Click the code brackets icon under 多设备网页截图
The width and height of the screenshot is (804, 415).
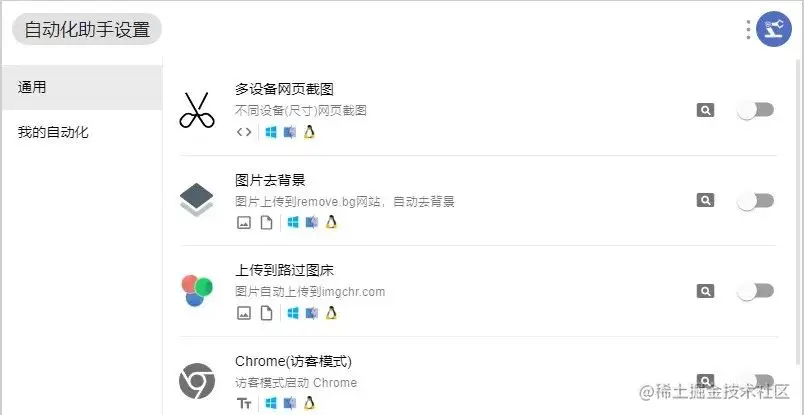tap(244, 132)
